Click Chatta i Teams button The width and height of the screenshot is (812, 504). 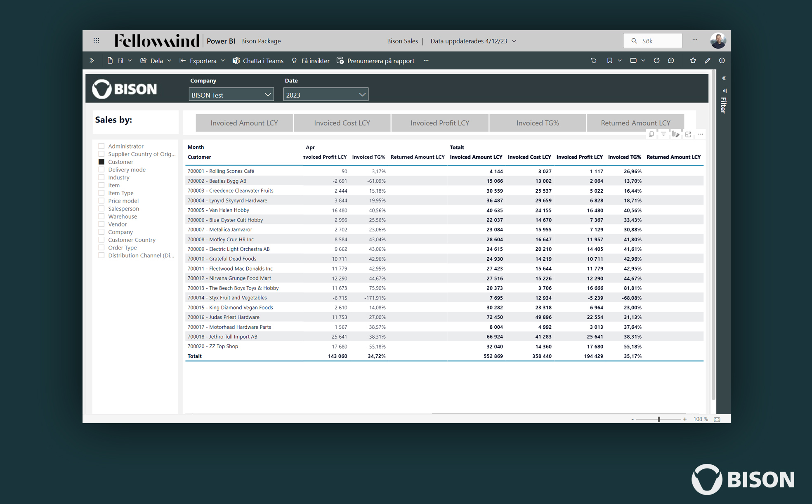coord(258,61)
